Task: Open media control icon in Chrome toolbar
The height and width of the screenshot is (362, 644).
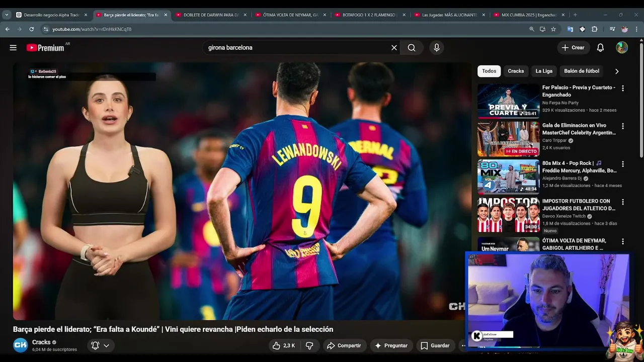Action: click(612, 29)
